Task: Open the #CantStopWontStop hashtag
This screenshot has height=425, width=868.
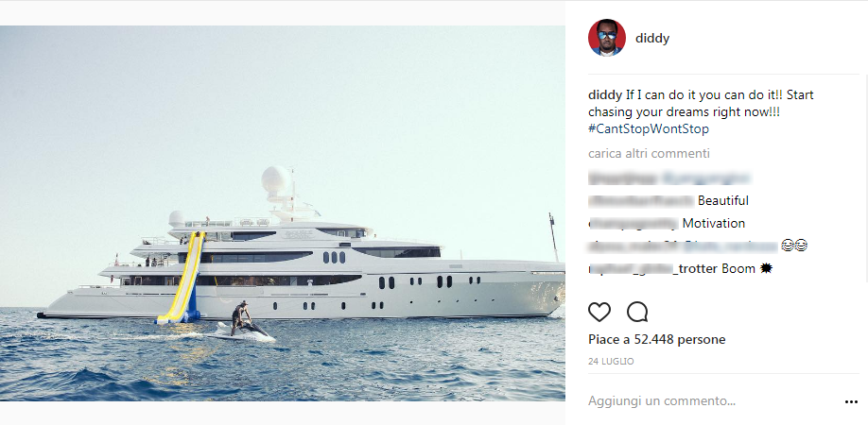Action: pyautogui.click(x=648, y=128)
